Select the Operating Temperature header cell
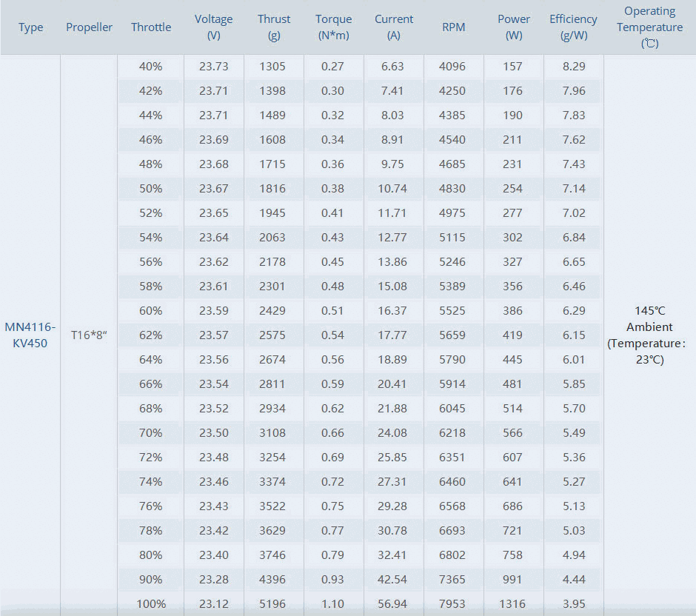 [x=649, y=27]
